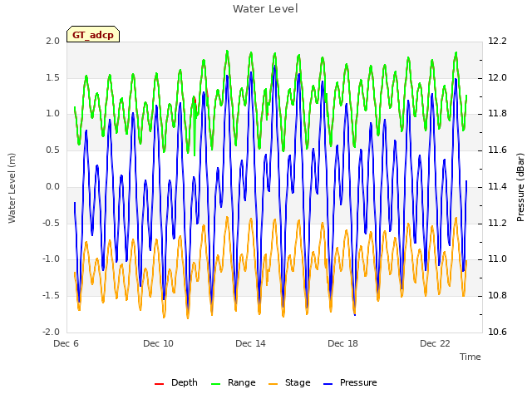Click the Dec 22 tick label
This screenshot has width=532, height=399.
click(x=435, y=343)
